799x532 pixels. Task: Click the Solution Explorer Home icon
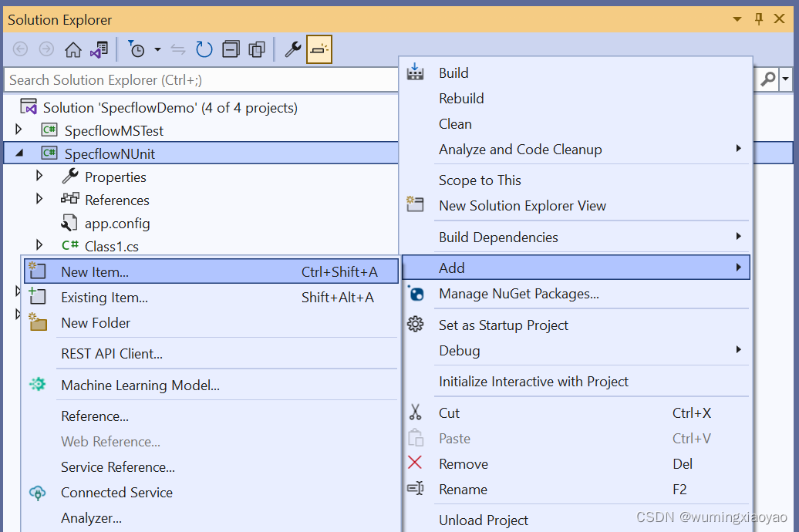point(72,49)
